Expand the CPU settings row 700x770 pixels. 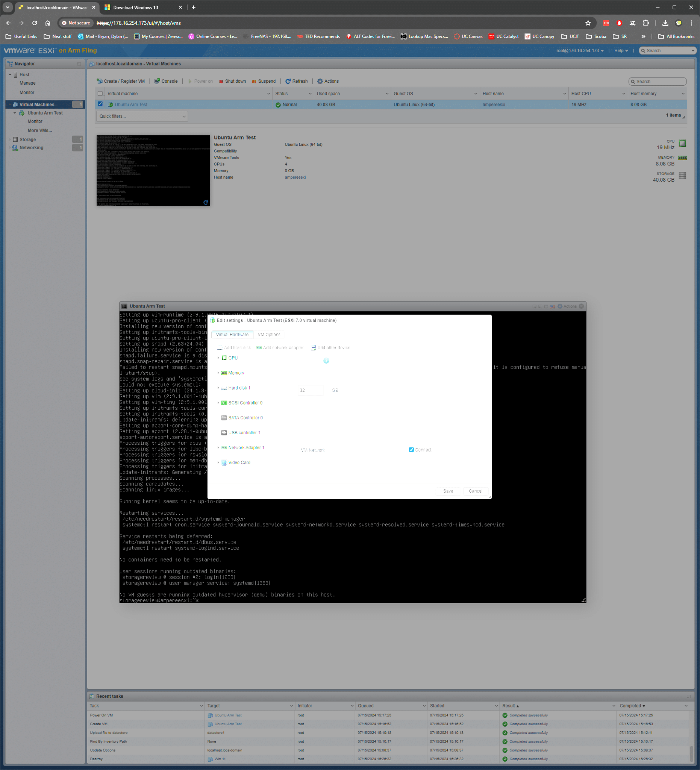[218, 358]
